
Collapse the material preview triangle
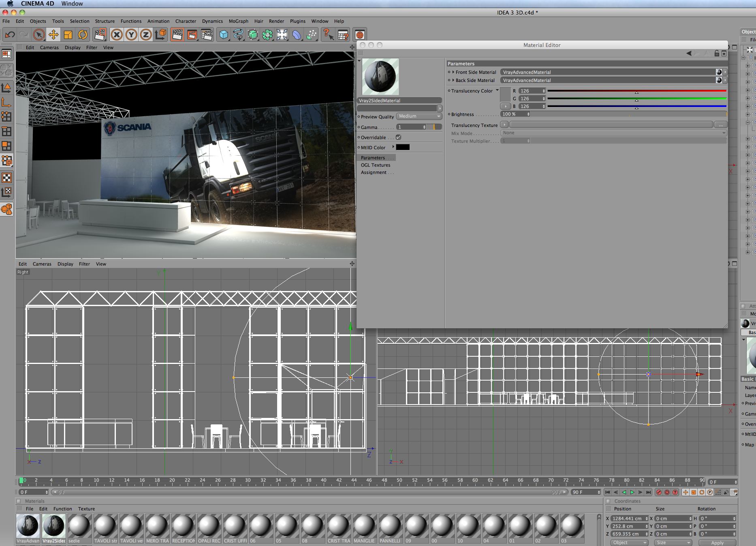click(x=359, y=61)
